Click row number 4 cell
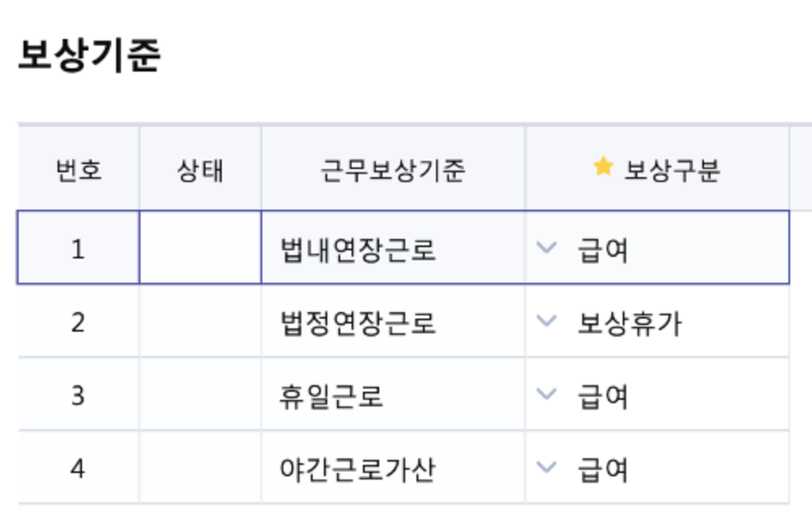Viewport: 812px width, 525px height. click(78, 469)
